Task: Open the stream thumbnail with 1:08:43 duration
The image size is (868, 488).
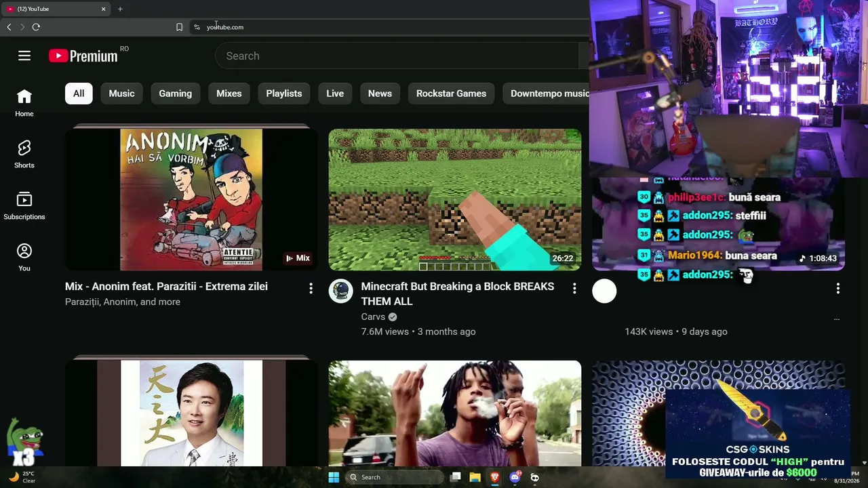Action: (x=718, y=224)
